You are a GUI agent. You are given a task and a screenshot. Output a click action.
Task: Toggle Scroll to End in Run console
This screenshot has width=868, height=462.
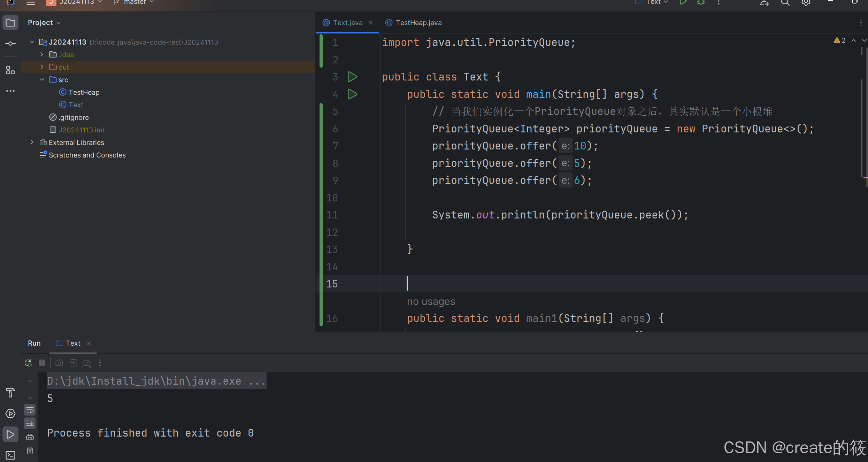[30, 423]
